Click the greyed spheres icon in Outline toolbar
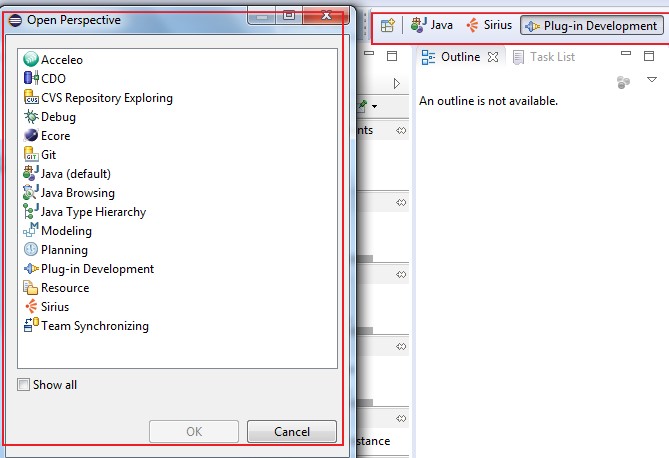The image size is (669, 458). pos(623,82)
